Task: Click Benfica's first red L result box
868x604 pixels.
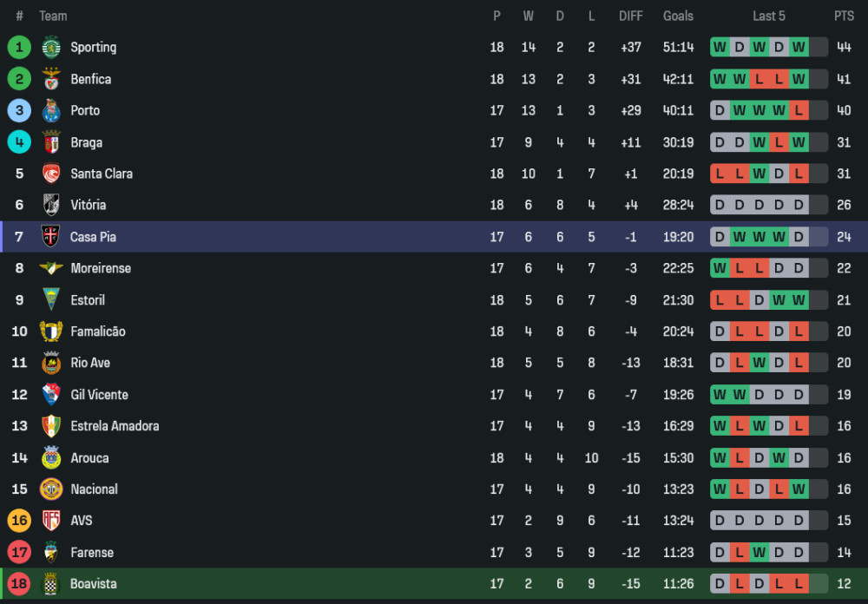Action: pos(759,79)
